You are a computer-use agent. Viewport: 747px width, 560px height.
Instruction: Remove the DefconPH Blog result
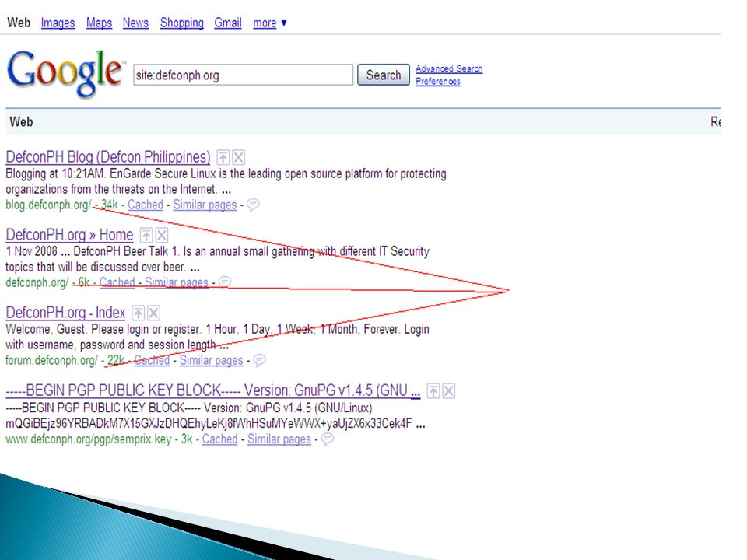239,157
